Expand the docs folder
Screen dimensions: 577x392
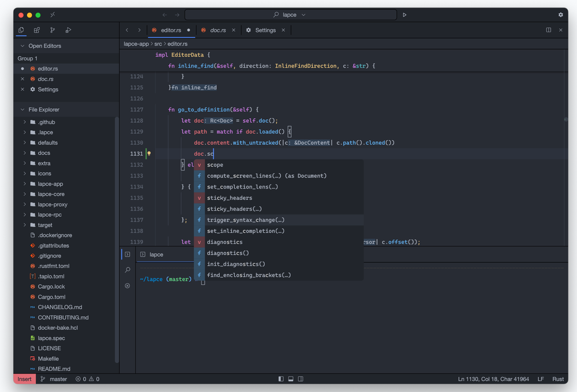tap(25, 153)
